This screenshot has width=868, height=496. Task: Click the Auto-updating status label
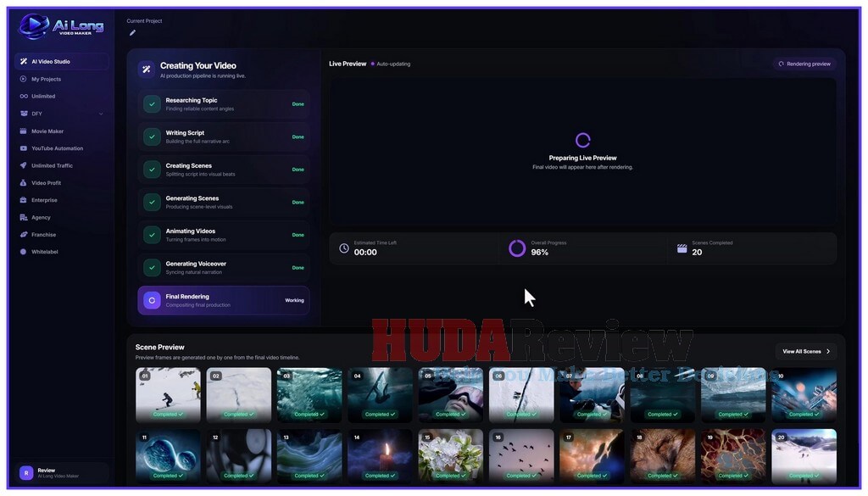393,64
